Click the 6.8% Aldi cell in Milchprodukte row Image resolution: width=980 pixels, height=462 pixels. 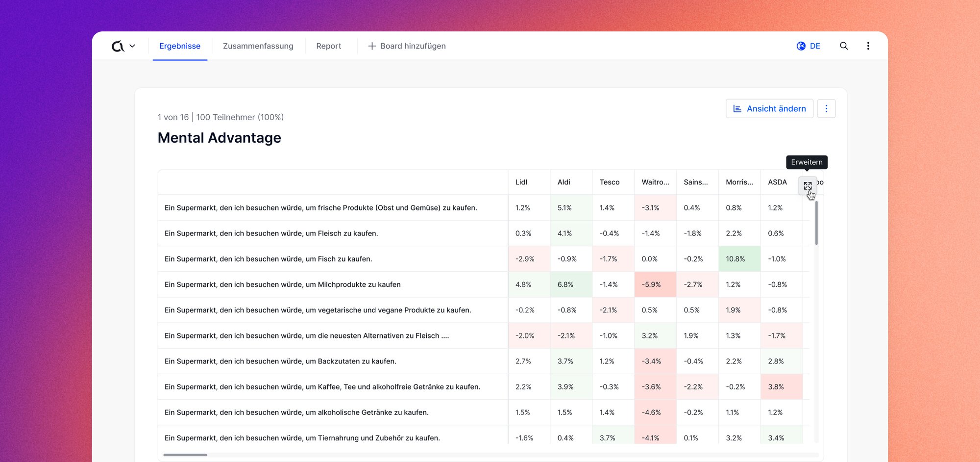click(571, 284)
